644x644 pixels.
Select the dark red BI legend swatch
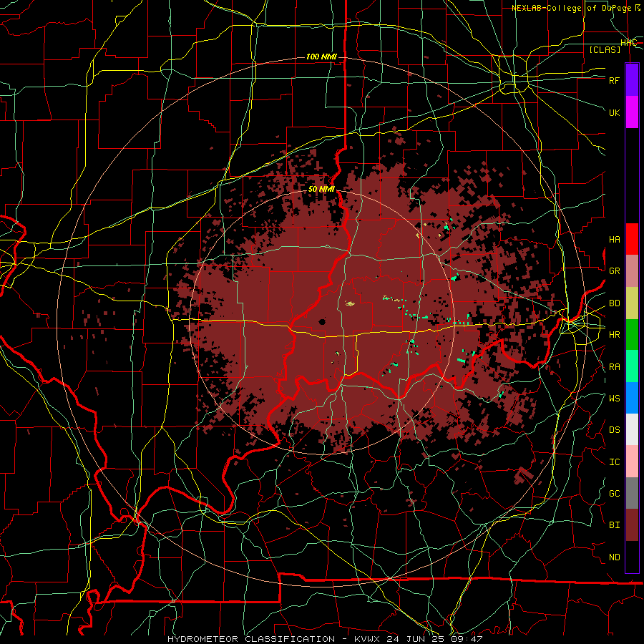[x=632, y=525]
